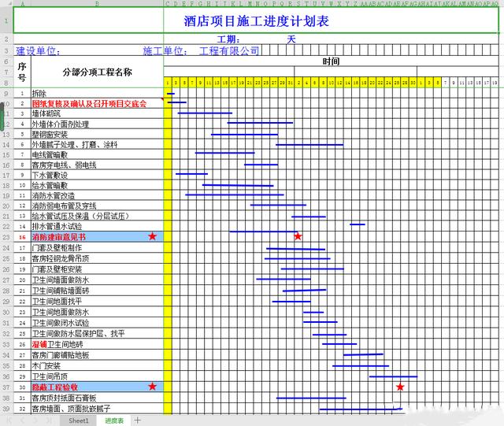Select the 建设单位: cell
The image size is (504, 426).
pyautogui.click(x=38, y=51)
